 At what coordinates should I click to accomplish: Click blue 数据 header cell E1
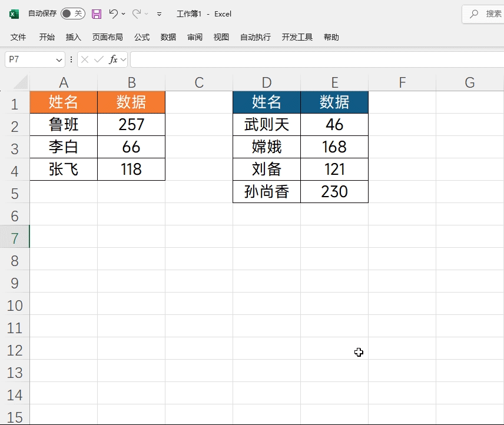[334, 102]
